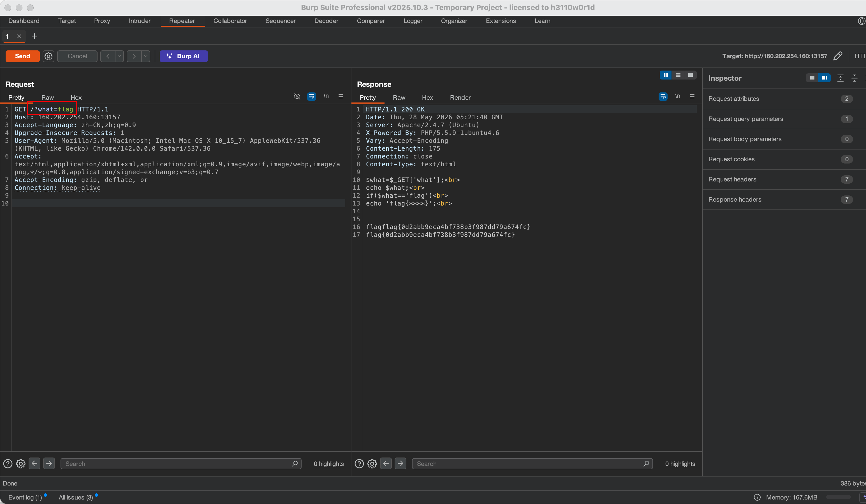This screenshot has width=866, height=504.
Task: Collapse all Inspector sections
Action: click(x=855, y=78)
